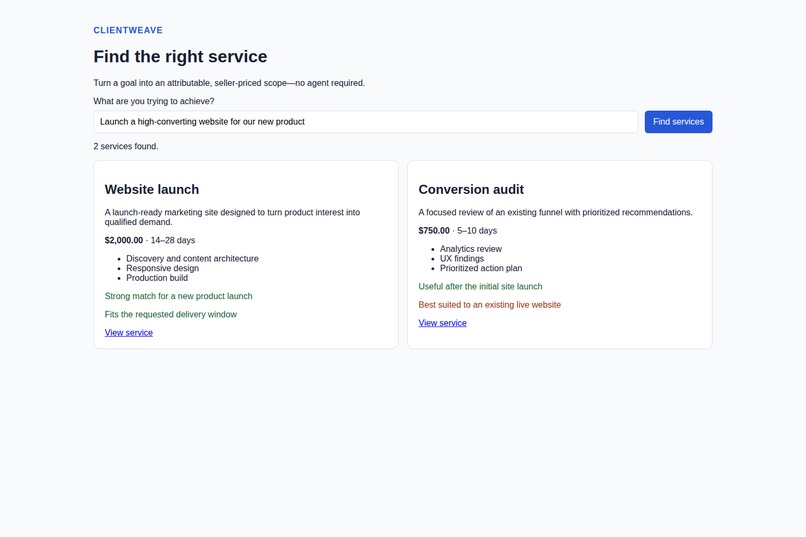Click the $2,000.00 price text
Image resolution: width=806 pixels, height=537 pixels.
pos(124,240)
